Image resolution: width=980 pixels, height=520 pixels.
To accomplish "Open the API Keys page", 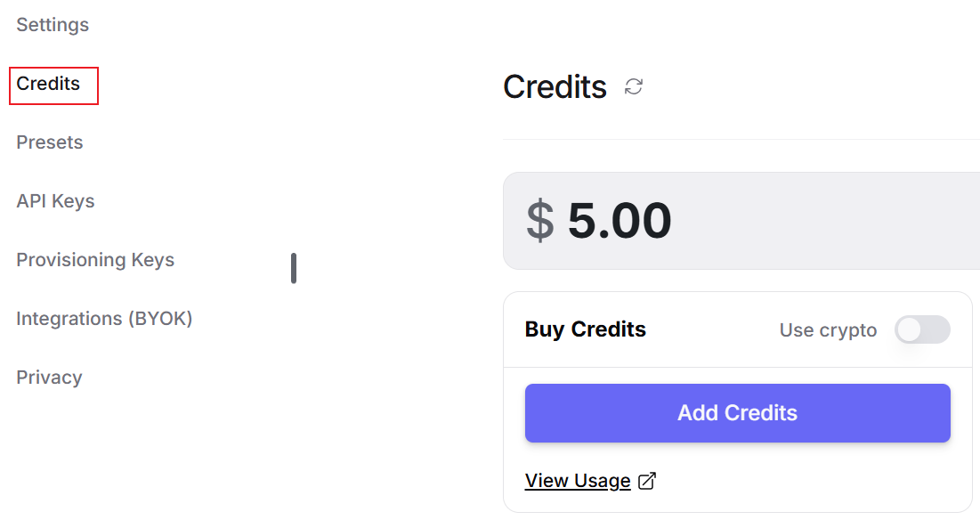I will tap(55, 201).
